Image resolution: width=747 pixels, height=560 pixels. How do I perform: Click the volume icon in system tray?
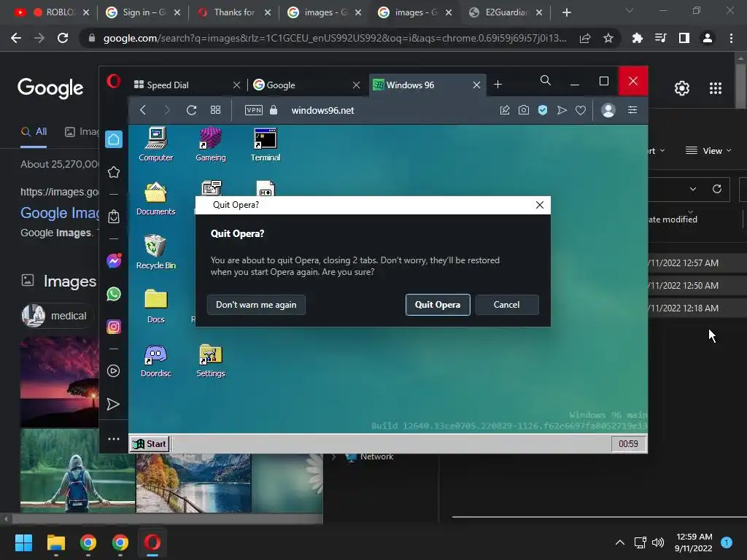point(658,542)
